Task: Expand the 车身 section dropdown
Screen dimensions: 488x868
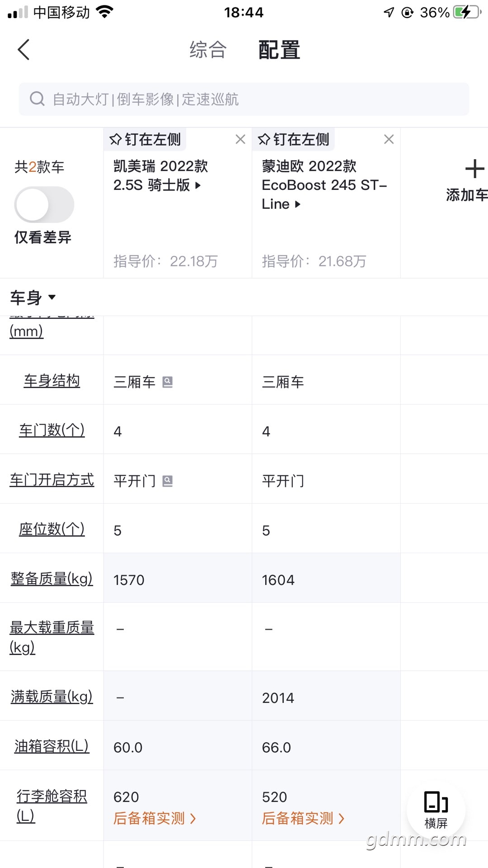Action: point(33,297)
